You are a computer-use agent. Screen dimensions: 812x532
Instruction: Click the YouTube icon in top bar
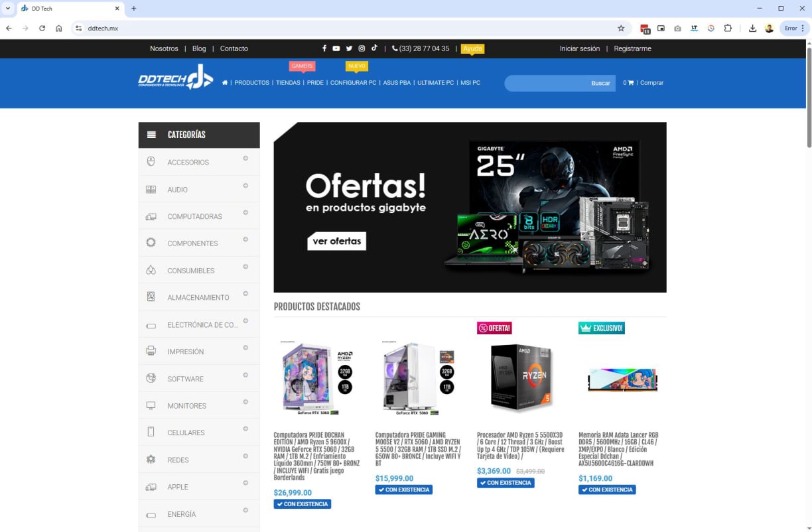[x=336, y=48]
